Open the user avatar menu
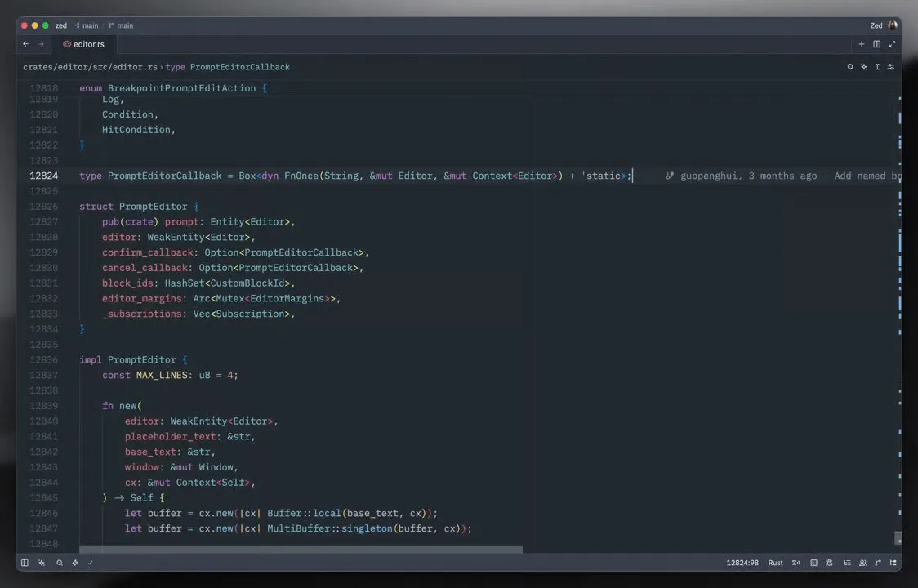The height and width of the screenshot is (588, 918). click(x=892, y=25)
